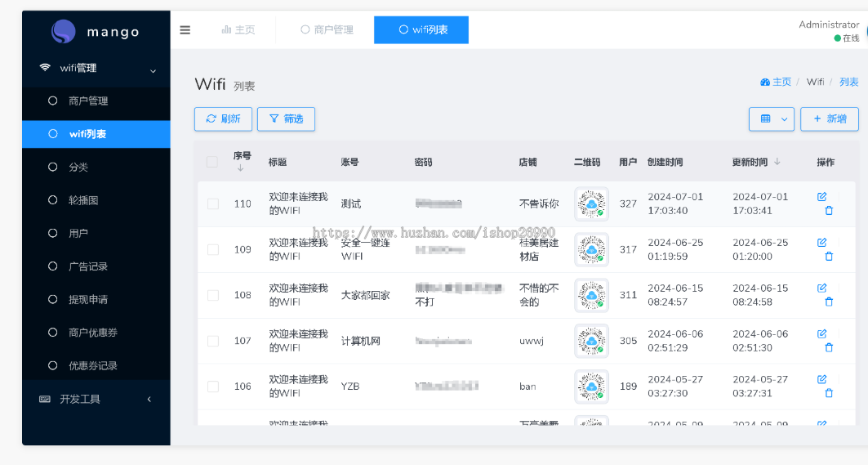Go to 主页 via the breadcrumb link

[781, 82]
